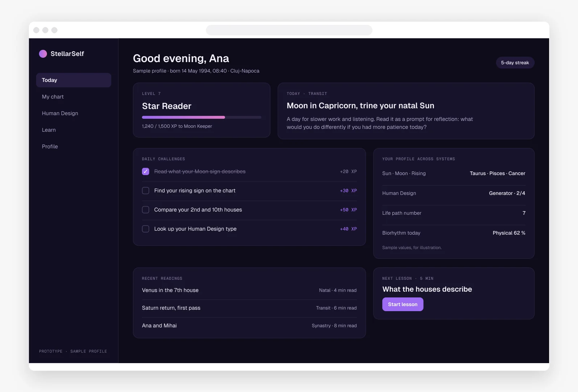Go to My chart
The image size is (578, 392).
pos(74,97)
